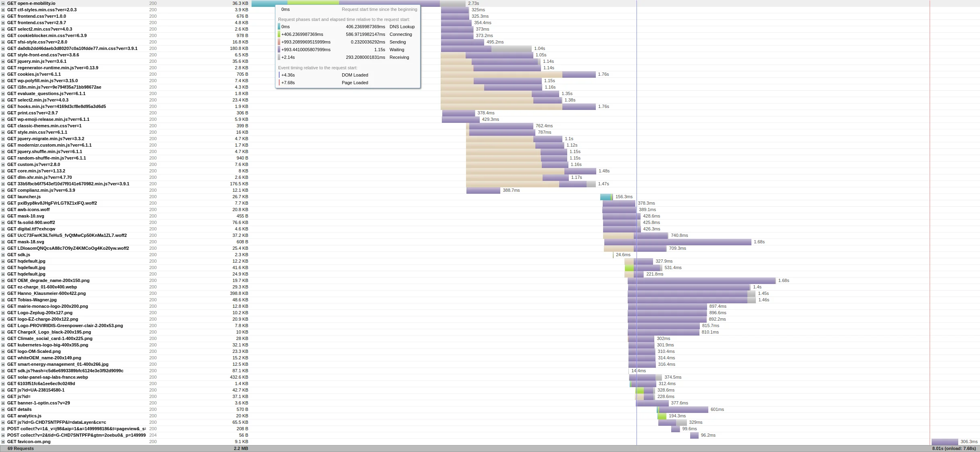
Task: Click plus icon beside GET details request
Action: [x=3, y=409]
